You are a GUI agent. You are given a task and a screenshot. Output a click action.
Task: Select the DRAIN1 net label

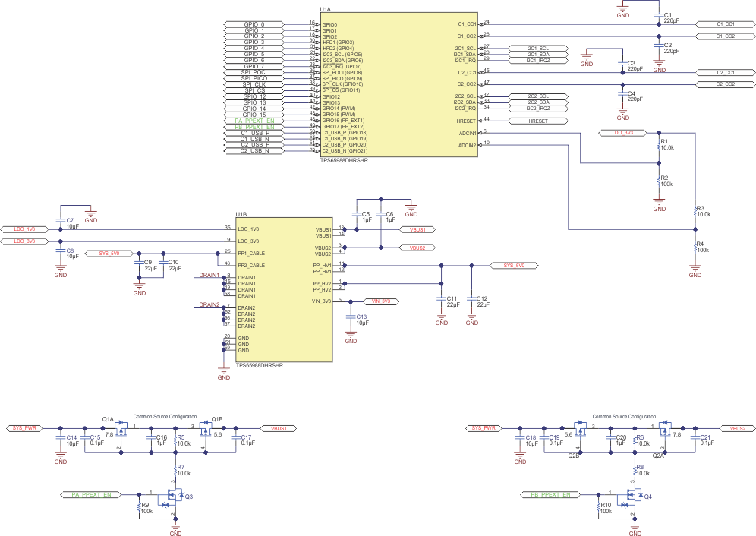click(209, 275)
